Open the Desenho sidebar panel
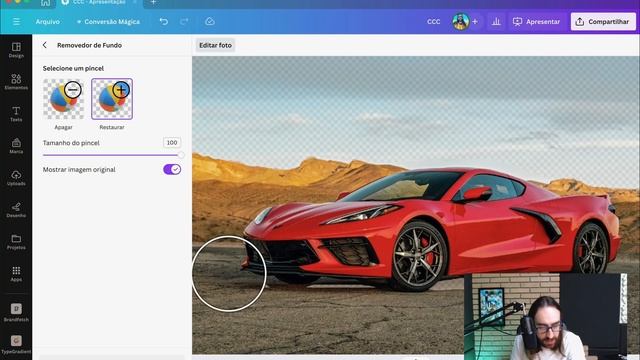Screen dimensions: 640x360 coord(16,210)
